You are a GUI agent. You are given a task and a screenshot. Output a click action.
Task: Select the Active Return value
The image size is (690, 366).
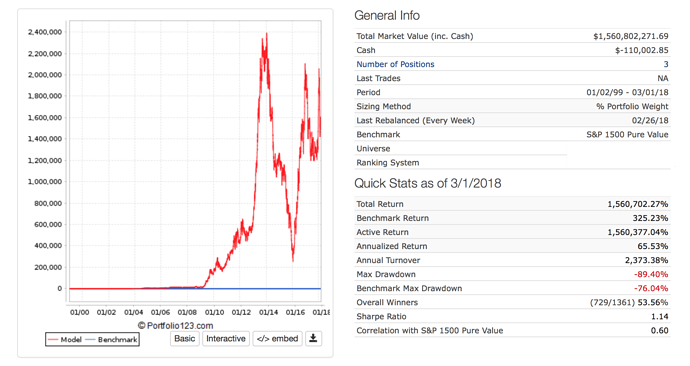tap(638, 232)
